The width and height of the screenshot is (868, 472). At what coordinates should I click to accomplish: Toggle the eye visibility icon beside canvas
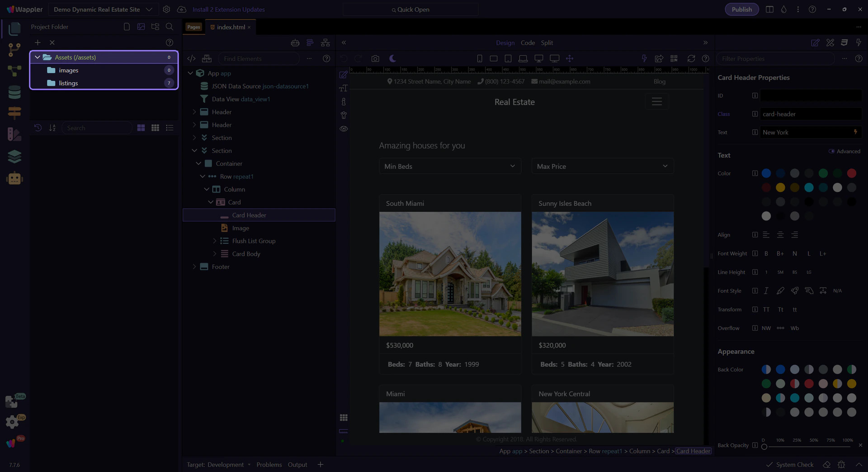[x=344, y=129]
